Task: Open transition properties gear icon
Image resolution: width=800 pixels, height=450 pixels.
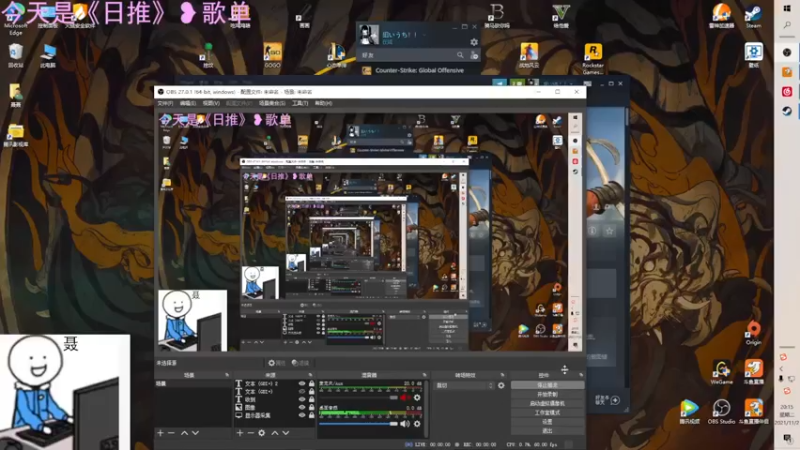Action: (501, 385)
